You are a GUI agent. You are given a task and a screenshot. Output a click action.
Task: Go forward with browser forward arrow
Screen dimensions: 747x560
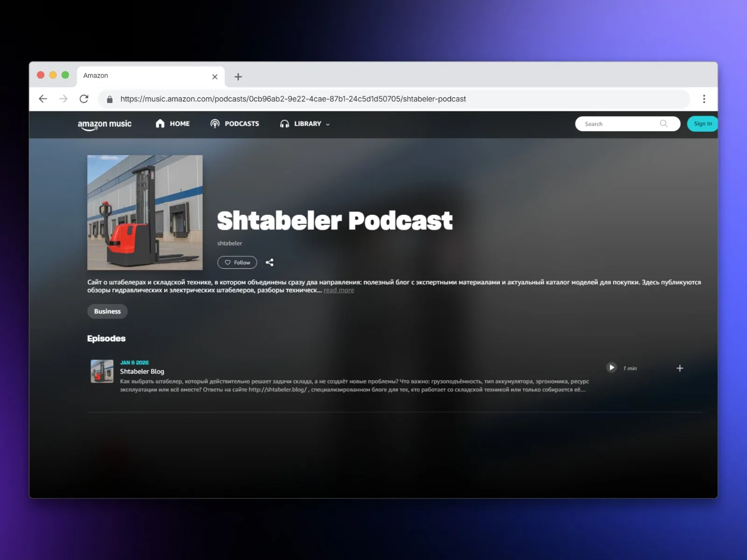(63, 99)
